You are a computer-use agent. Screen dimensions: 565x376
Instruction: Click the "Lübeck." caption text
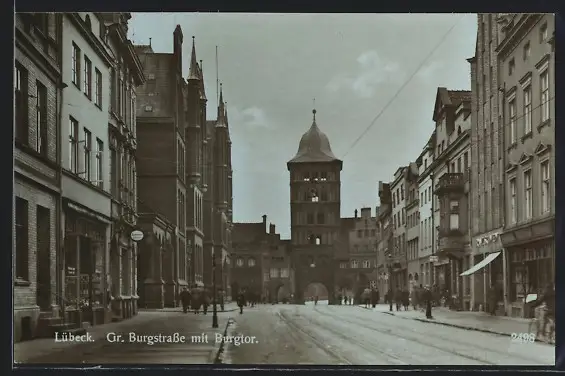(x=75, y=337)
